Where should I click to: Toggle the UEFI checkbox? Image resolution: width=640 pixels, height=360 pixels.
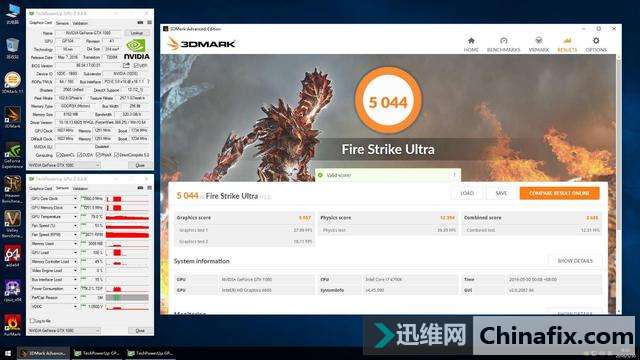click(x=136, y=65)
